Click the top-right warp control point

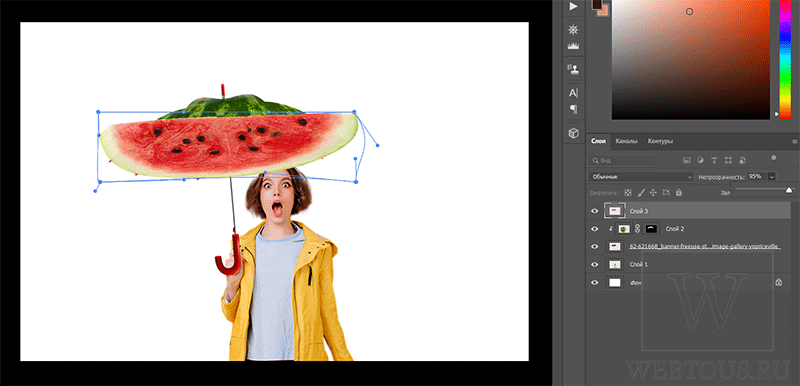354,112
